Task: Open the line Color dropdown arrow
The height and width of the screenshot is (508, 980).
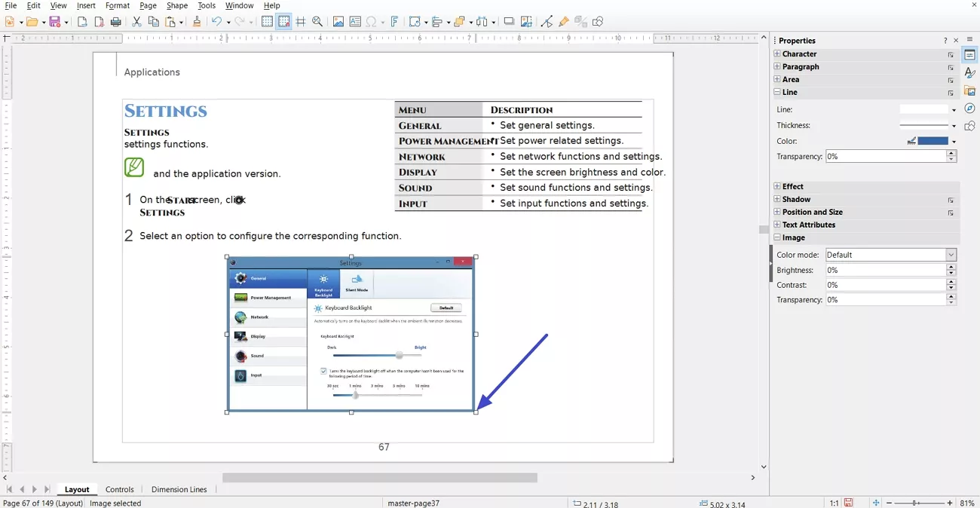Action: [954, 142]
